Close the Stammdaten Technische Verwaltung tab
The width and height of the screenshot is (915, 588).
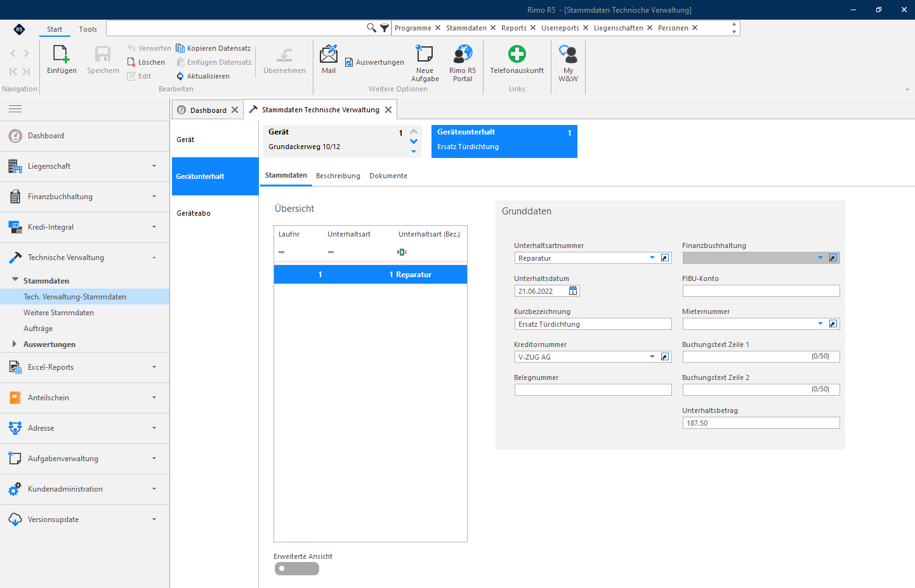(388, 110)
